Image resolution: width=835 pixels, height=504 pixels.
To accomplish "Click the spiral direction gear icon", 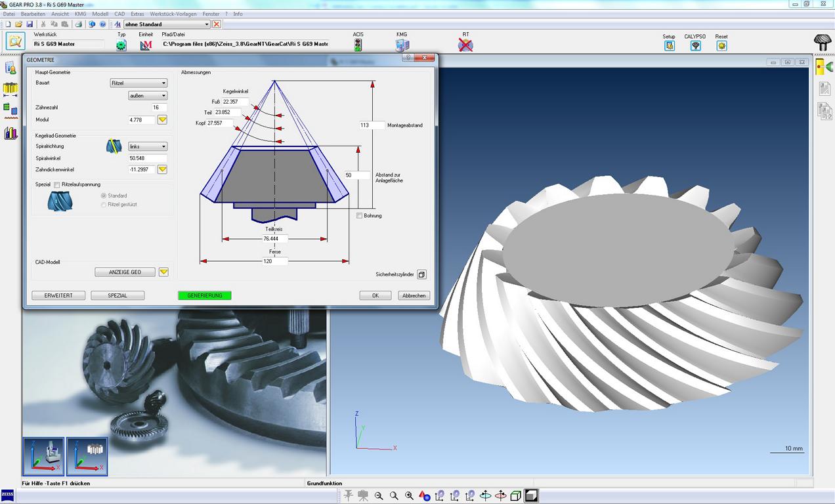I will 114,146.
